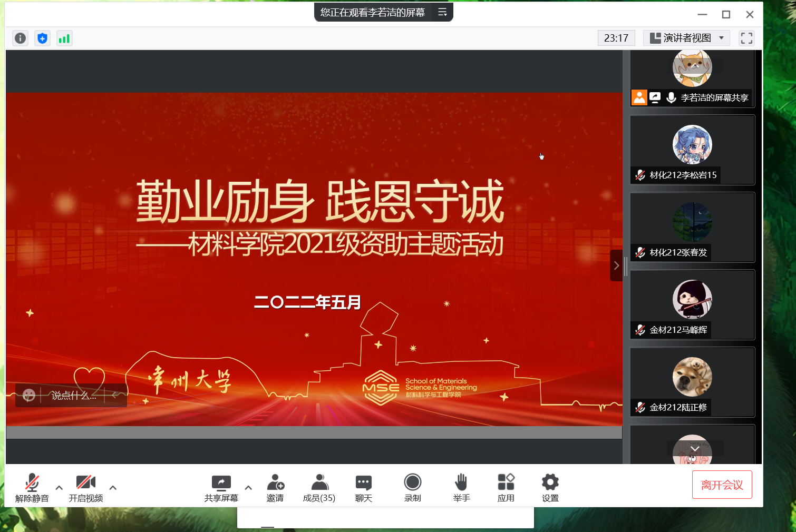Unmute microphone with 解除静音
This screenshot has height=532, width=796.
(32, 488)
